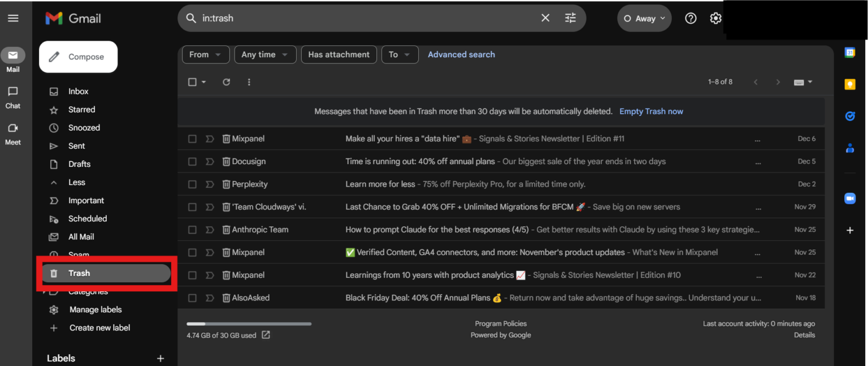Check the checkbox beside the Docusign email
The height and width of the screenshot is (366, 868).
point(192,161)
